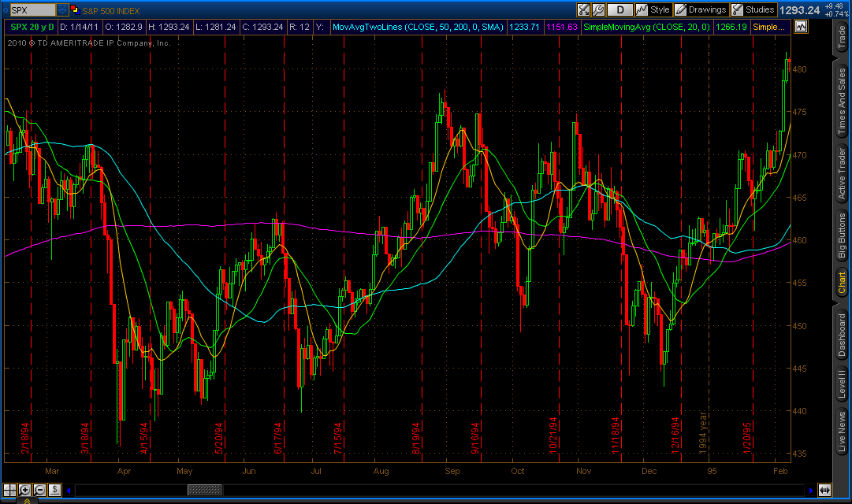Switch to Times And Sales side tab

[843, 101]
